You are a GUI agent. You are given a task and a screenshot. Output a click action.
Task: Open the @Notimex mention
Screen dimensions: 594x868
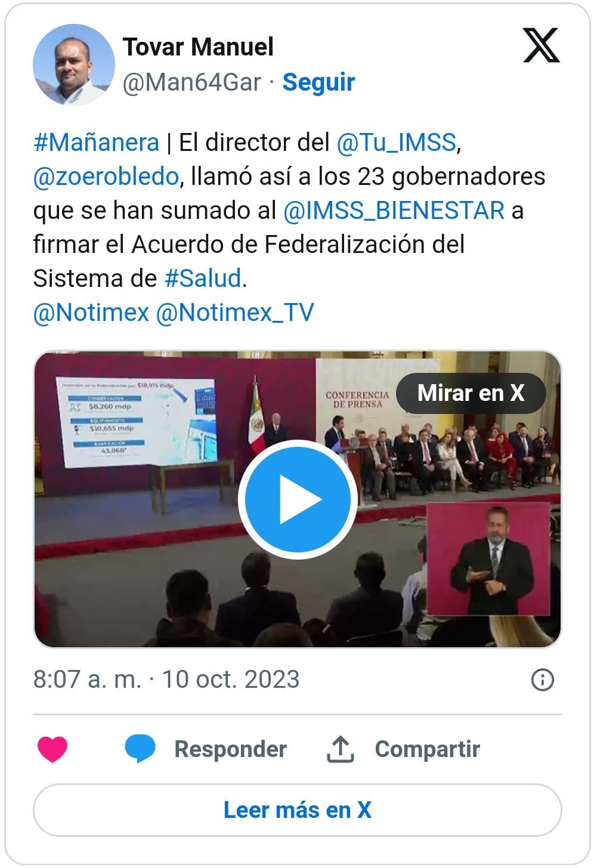[91, 313]
